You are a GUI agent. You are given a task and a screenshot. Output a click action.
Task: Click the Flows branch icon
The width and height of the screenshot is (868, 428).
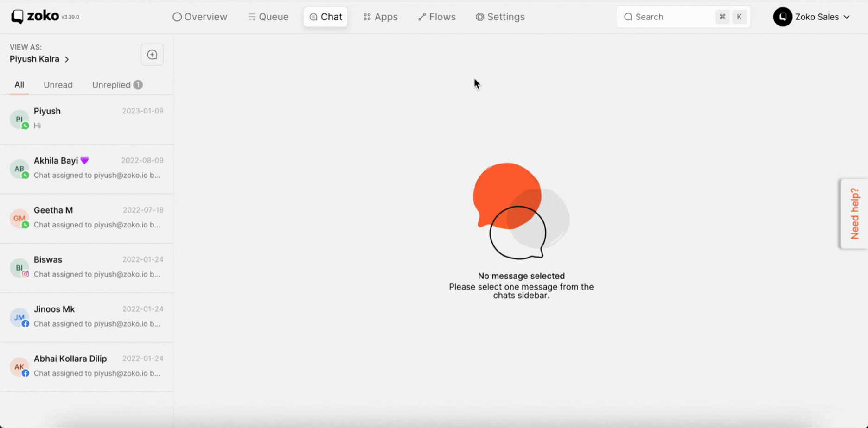(x=422, y=17)
